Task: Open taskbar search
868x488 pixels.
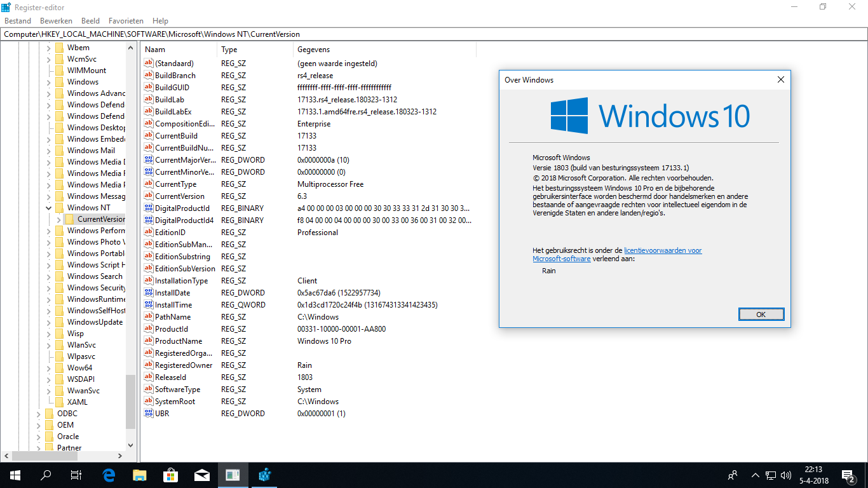Action: coord(46,475)
